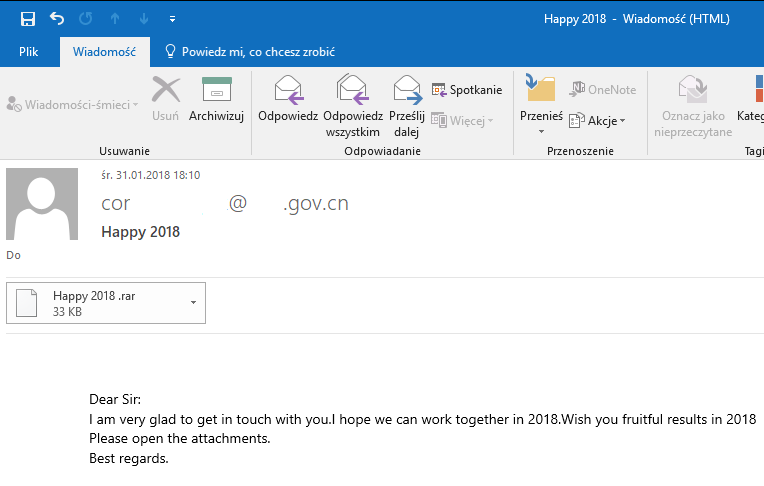Open the Quick Access Toolbar customize arrow
Viewport: 764px width, 486px height.
tap(173, 19)
